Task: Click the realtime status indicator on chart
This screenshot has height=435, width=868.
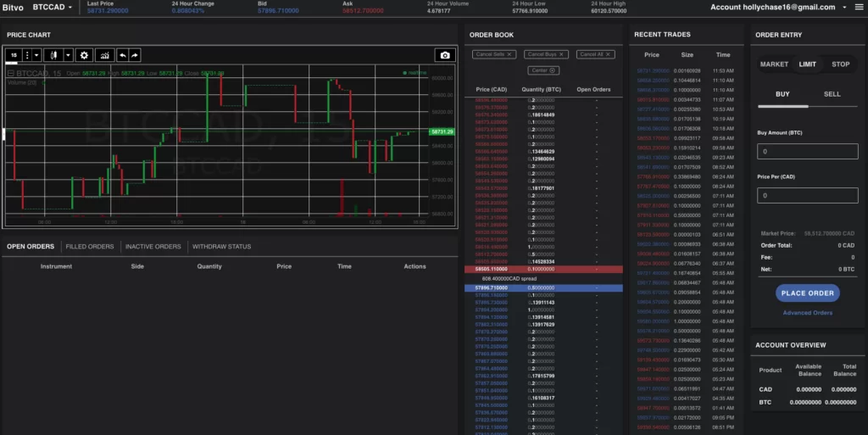Action: tap(415, 73)
